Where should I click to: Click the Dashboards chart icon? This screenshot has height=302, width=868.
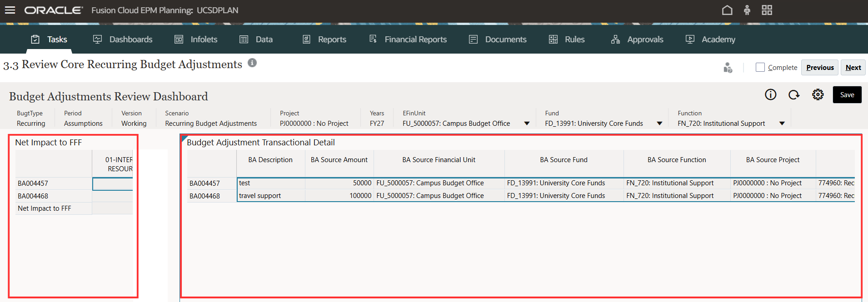(x=97, y=40)
